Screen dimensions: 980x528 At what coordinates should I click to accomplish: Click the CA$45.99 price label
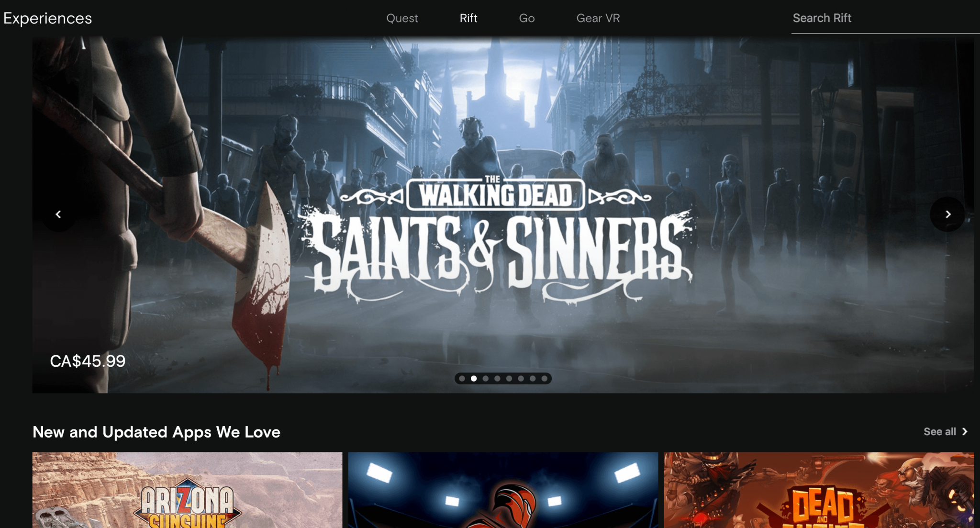[x=88, y=359]
